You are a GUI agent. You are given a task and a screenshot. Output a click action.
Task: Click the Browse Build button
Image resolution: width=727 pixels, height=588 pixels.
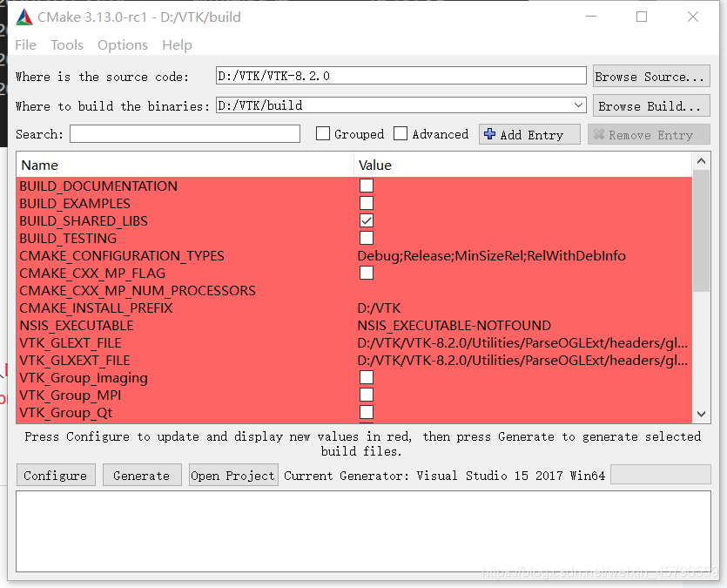point(651,106)
